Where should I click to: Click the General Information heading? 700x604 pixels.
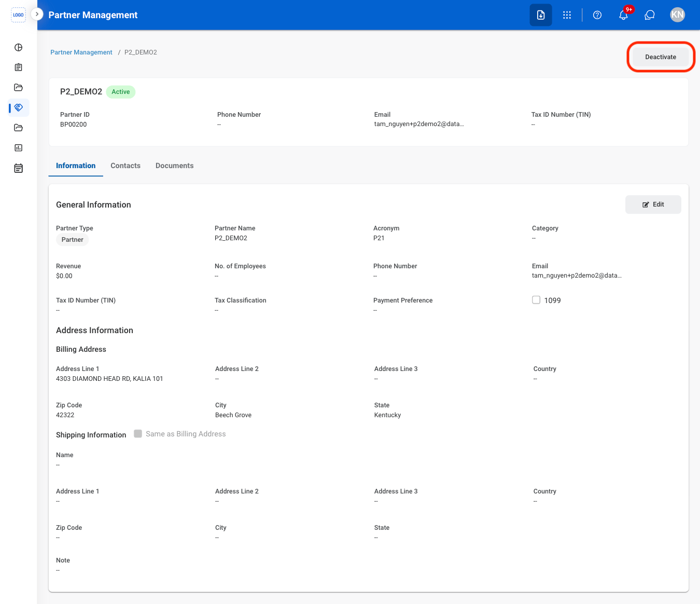coord(93,205)
